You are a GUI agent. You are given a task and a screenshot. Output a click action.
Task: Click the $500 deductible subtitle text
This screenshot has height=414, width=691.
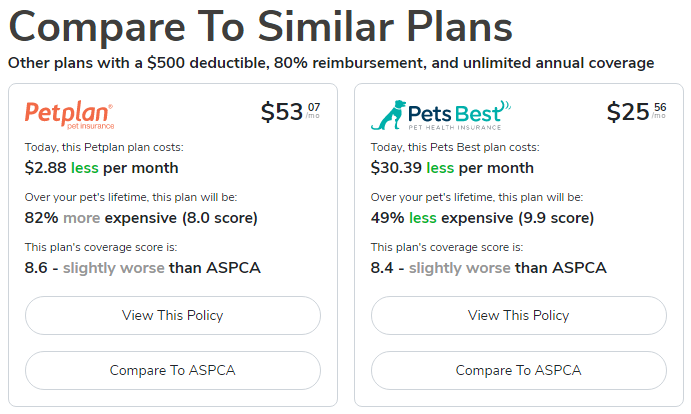click(330, 63)
